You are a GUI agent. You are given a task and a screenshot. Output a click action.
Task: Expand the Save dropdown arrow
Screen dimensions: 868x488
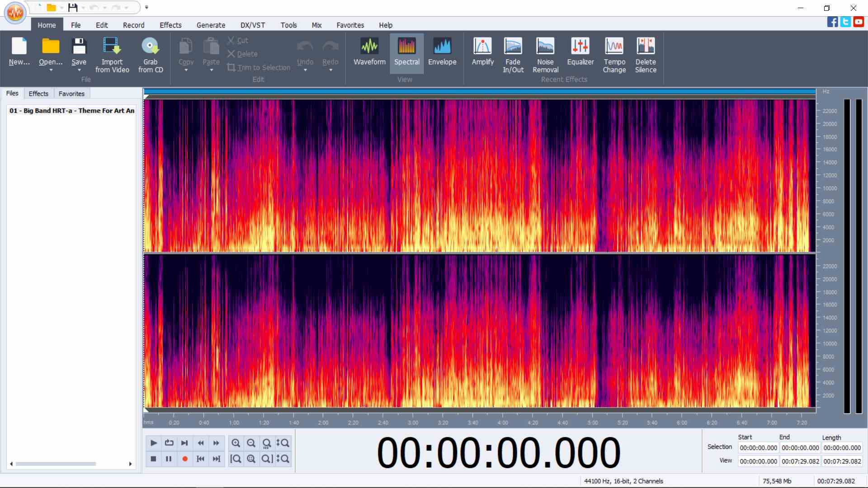pyautogui.click(x=79, y=70)
